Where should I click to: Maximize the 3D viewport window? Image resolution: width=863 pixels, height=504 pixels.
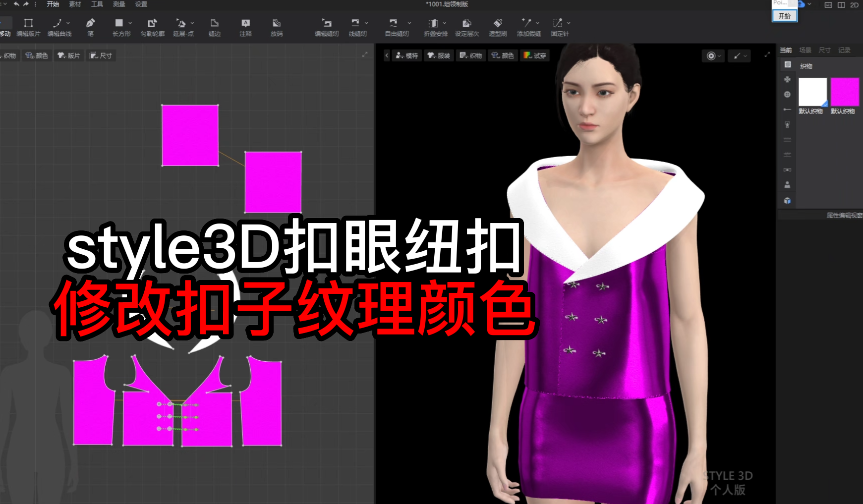click(767, 55)
